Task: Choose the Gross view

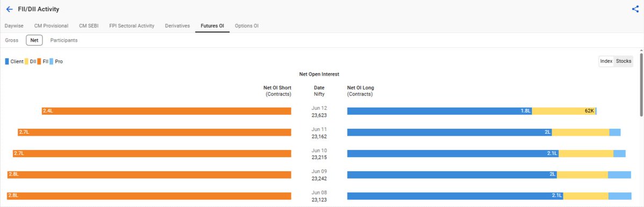Action: (11, 40)
